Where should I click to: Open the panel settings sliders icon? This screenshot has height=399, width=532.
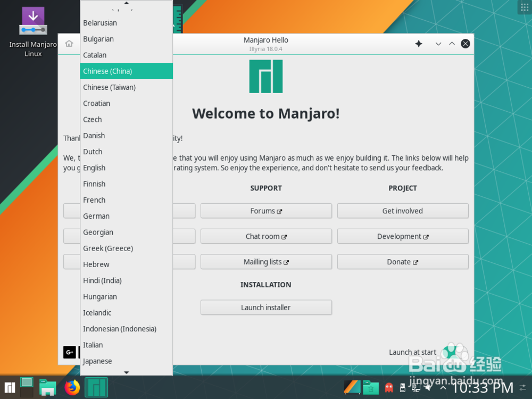click(523, 387)
